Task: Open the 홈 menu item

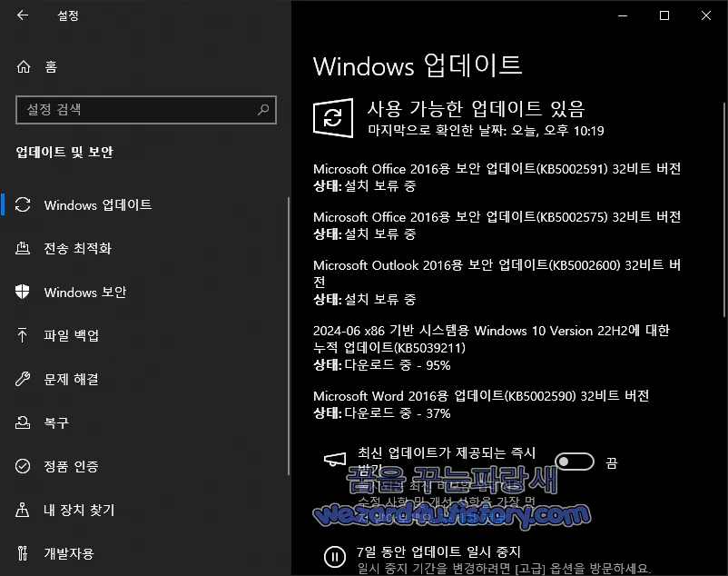Action: click(51, 67)
